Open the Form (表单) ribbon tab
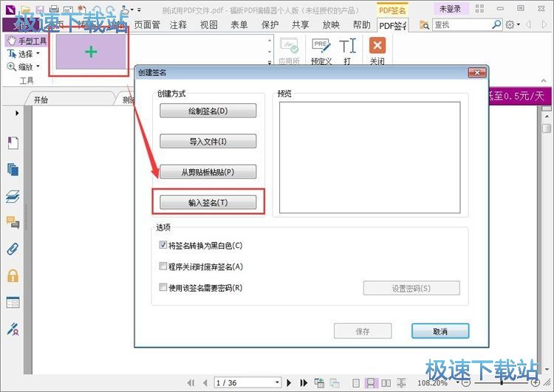This screenshot has width=554, height=392. point(239,24)
